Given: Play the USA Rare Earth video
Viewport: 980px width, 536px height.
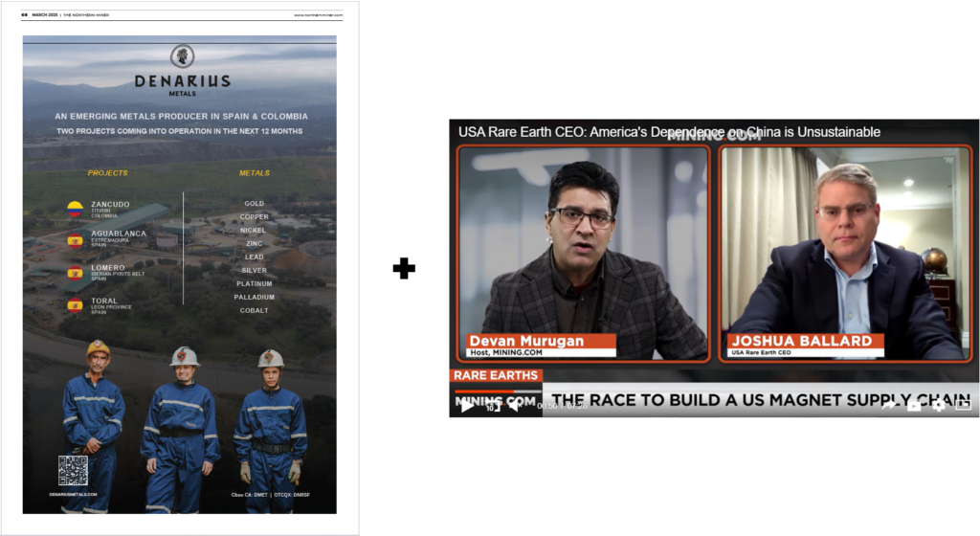Looking at the screenshot, I should coord(467,406).
